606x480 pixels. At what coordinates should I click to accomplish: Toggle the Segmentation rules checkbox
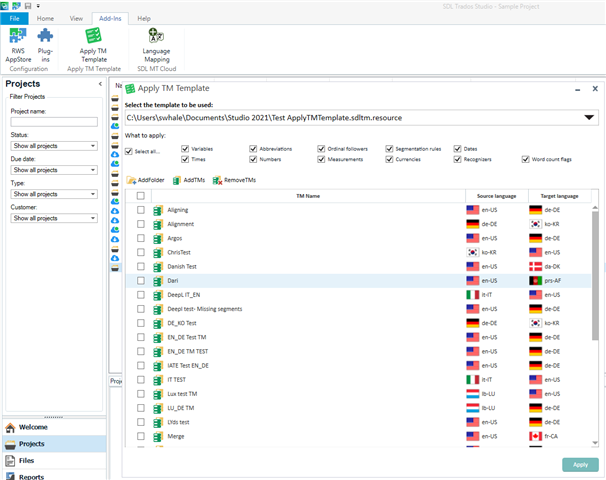389,149
